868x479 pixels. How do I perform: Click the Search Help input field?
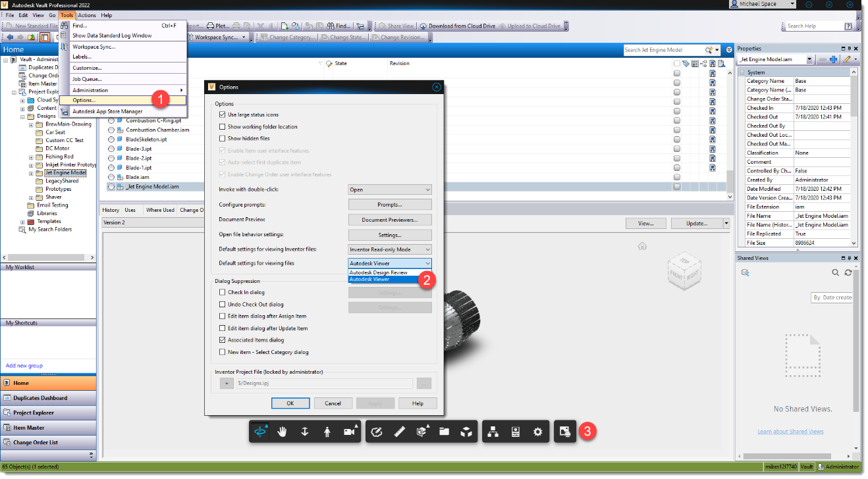pyautogui.click(x=815, y=26)
